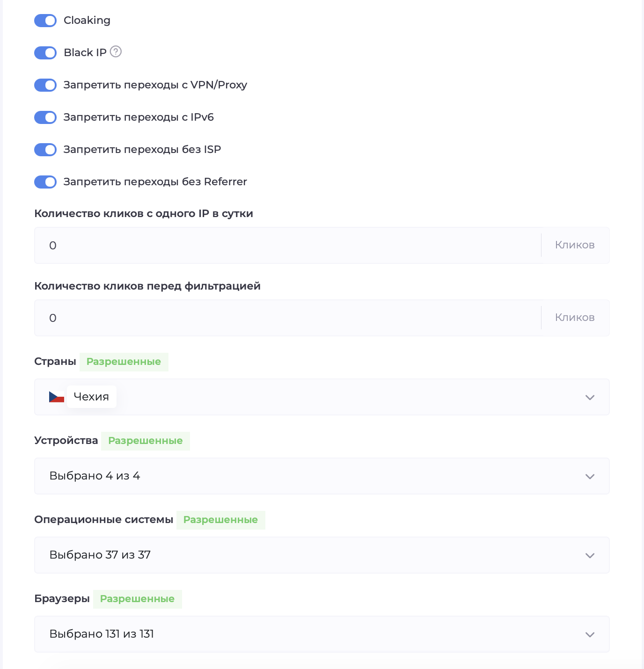Turn off the Black IP switch
This screenshot has height=669, width=644.
[45, 53]
